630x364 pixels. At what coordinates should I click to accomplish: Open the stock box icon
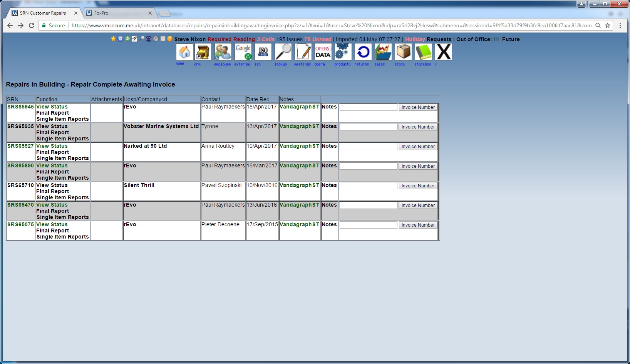coord(403,52)
